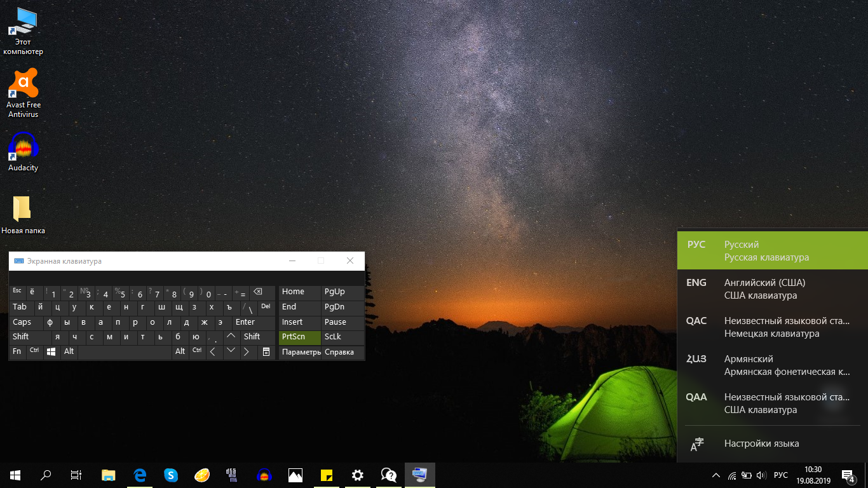Hit the PgDn key
Viewport: 868px width, 488px height.
pos(342,307)
